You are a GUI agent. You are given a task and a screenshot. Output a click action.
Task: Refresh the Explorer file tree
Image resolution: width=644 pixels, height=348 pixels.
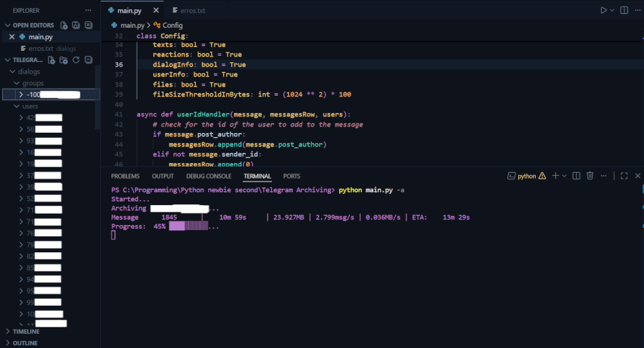coord(76,60)
